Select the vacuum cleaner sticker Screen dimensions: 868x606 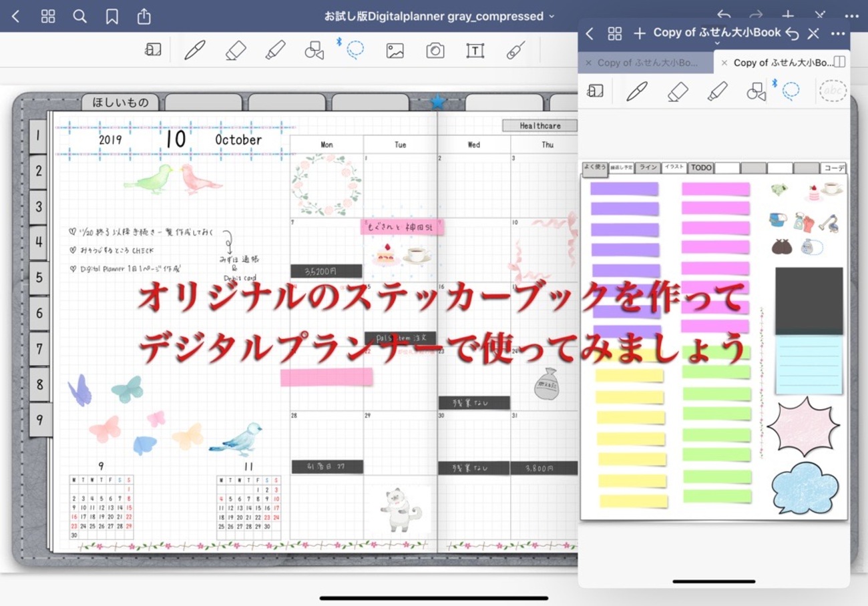829,222
